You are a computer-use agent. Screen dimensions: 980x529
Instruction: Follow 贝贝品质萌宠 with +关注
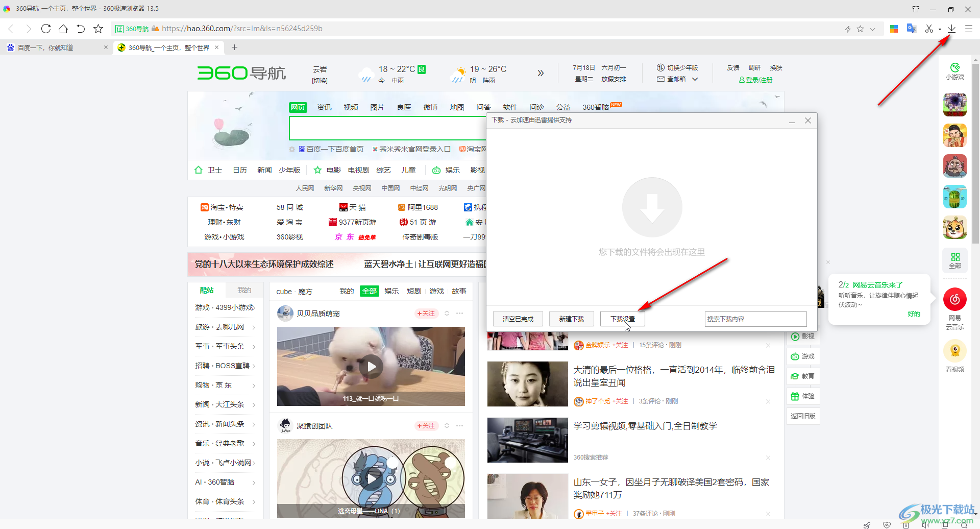point(426,314)
